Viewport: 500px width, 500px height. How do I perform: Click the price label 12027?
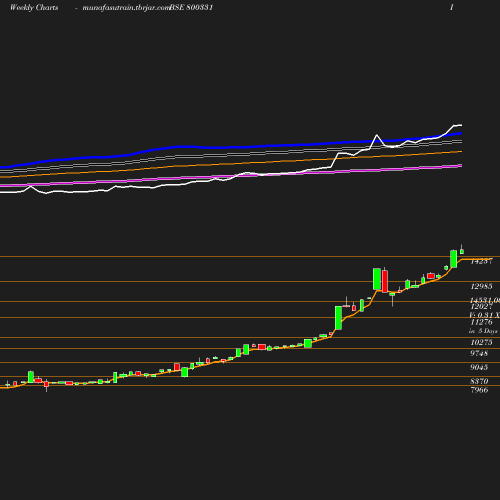click(481, 306)
